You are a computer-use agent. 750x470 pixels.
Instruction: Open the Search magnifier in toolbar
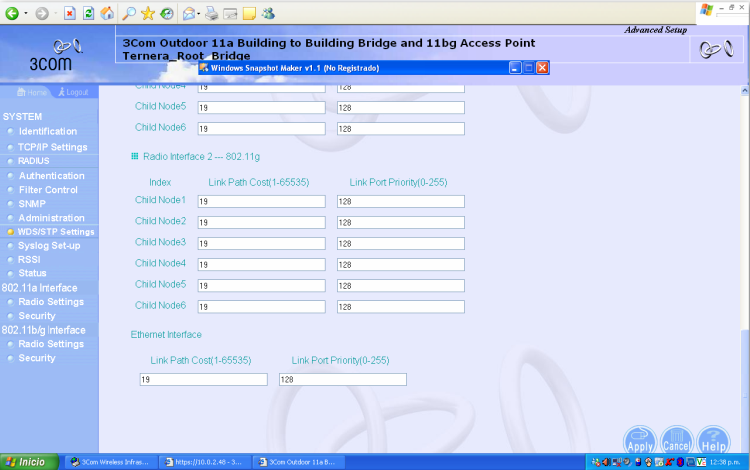click(129, 13)
